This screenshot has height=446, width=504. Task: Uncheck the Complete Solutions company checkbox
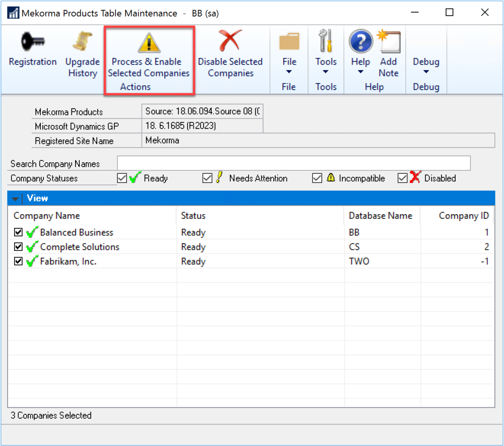18,246
